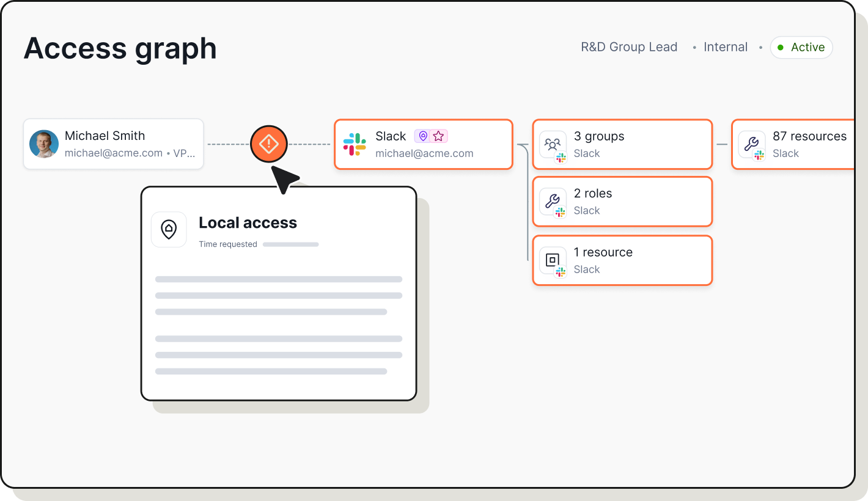
Task: Click the Local access pin icon
Action: (x=169, y=229)
